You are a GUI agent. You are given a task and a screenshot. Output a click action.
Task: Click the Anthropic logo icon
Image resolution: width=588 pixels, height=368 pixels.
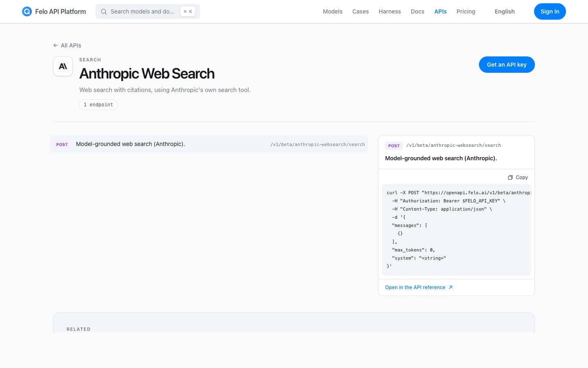point(63,66)
